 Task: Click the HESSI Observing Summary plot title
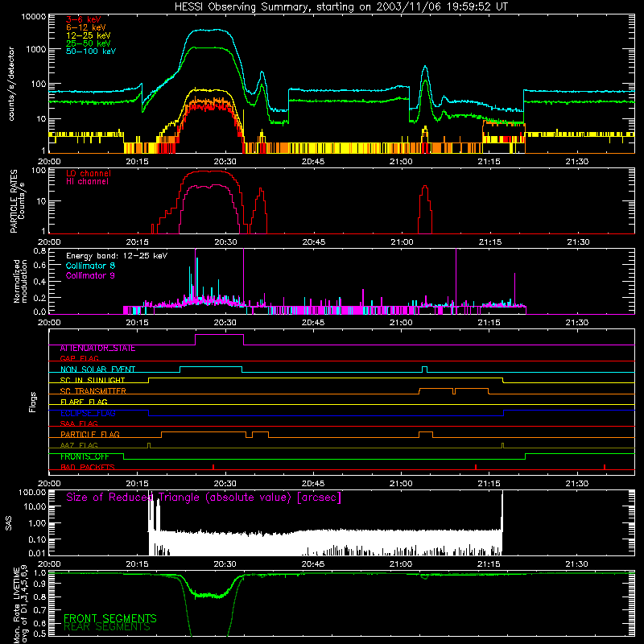341,7
